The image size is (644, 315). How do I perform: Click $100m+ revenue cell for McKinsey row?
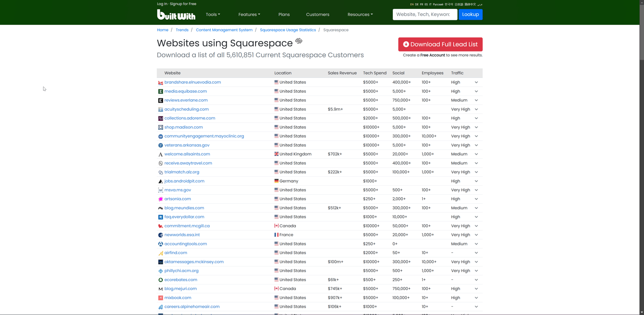(335, 262)
